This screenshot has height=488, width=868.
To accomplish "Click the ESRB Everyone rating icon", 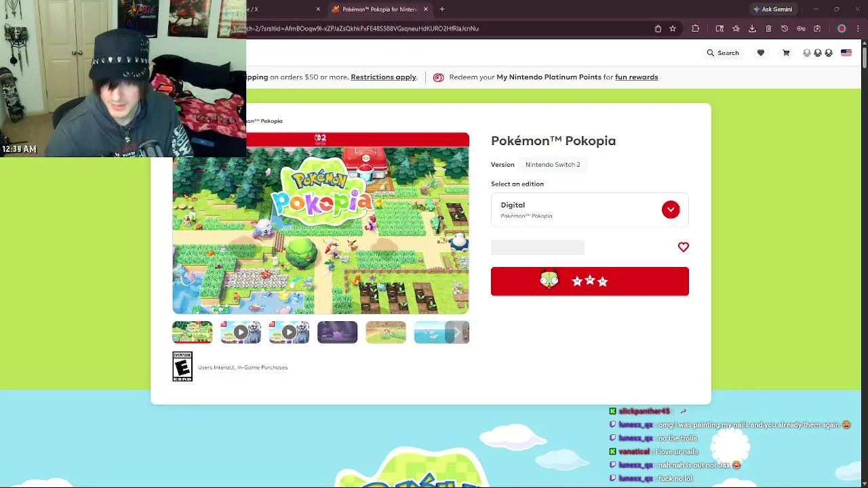I will click(x=182, y=367).
